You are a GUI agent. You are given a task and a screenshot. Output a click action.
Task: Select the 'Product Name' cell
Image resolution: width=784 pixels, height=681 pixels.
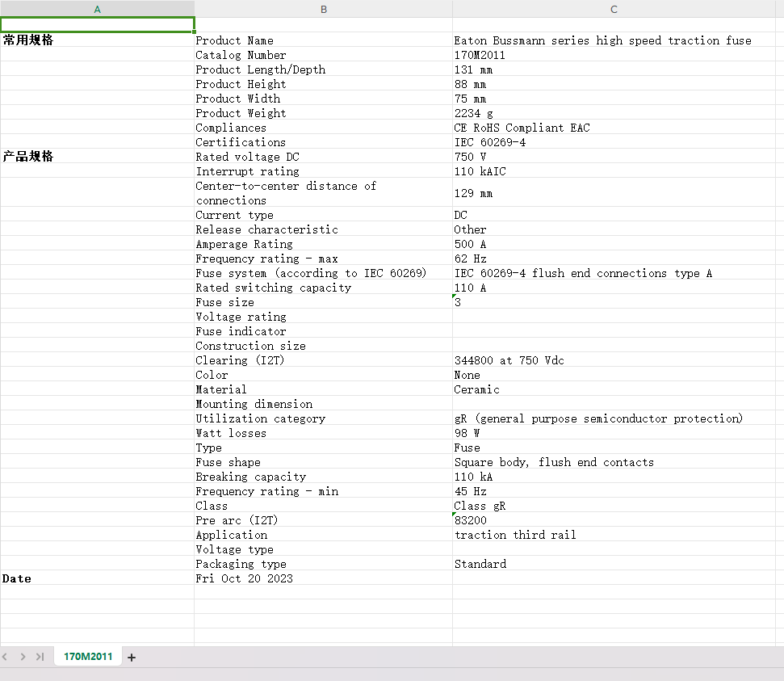pyautogui.click(x=324, y=40)
